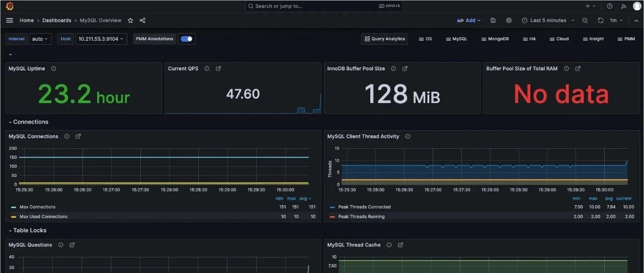644x273 pixels.
Task: Save the dashboard with disk icon
Action: click(x=493, y=20)
